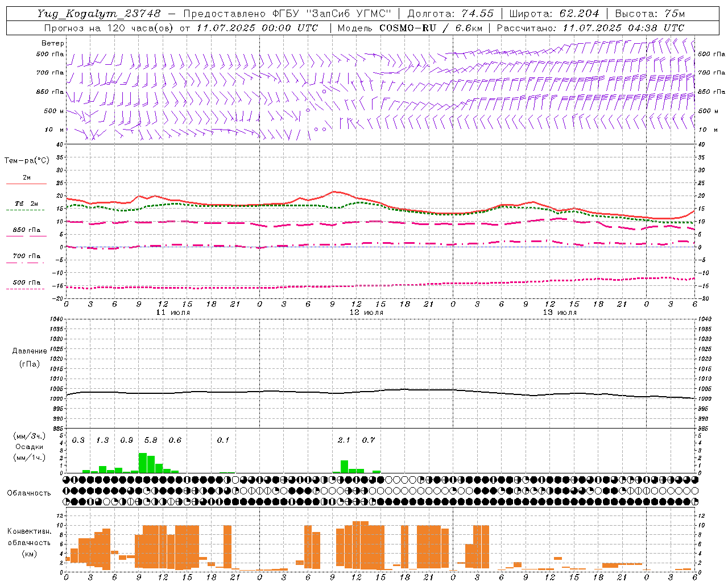Click the station name Yug_Kogalym_23748
Screen dimensions: 728x582
pyautogui.click(x=100, y=14)
